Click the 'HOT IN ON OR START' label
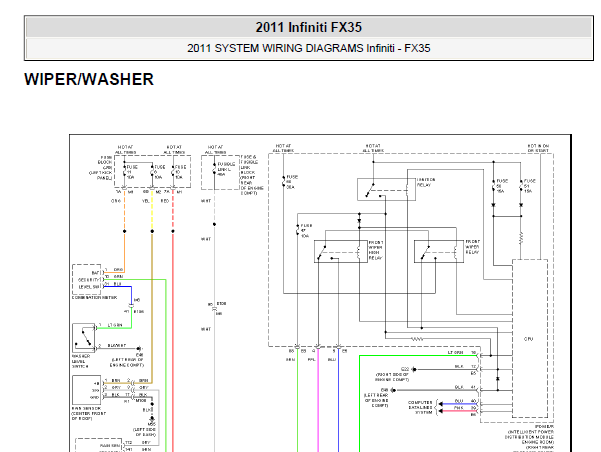 point(539,148)
